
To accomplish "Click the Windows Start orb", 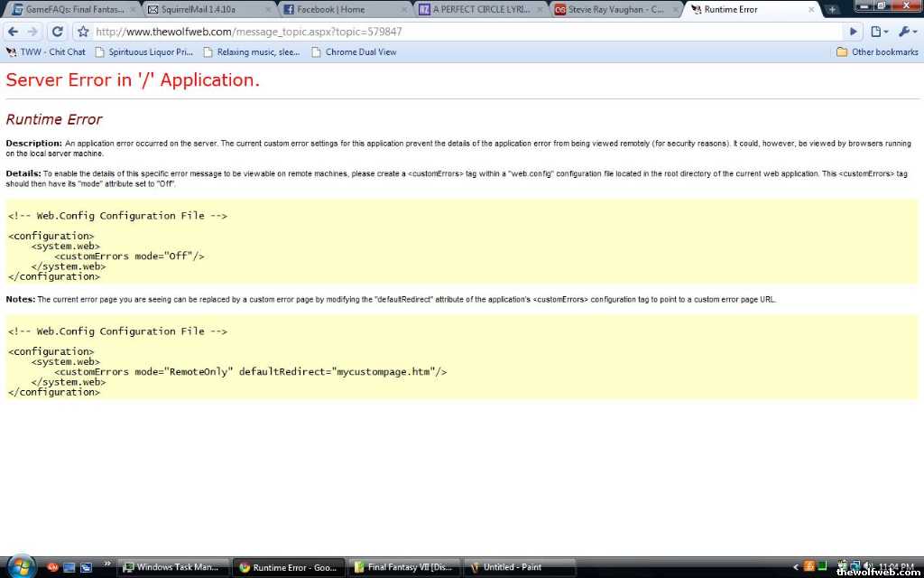I will 20,566.
